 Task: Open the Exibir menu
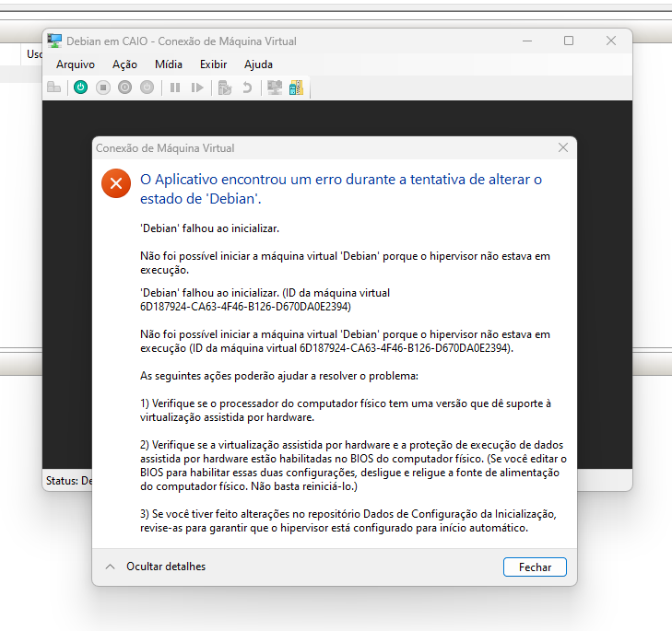tap(213, 64)
